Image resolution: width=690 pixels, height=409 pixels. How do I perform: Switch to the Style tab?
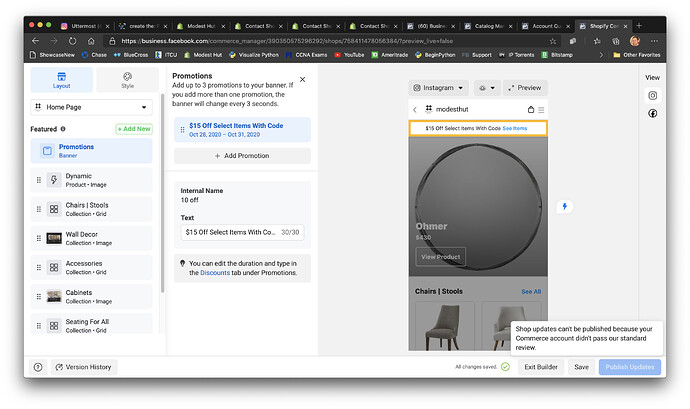click(x=127, y=80)
